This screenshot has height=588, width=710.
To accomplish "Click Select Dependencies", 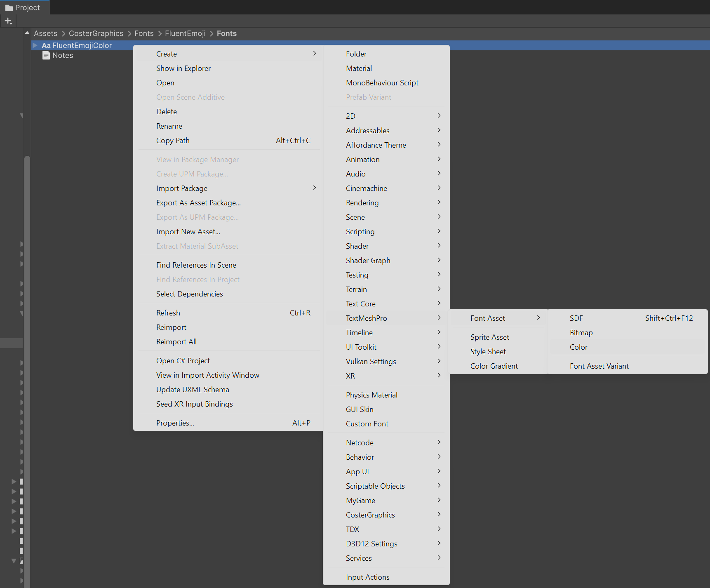I will pyautogui.click(x=228, y=294).
